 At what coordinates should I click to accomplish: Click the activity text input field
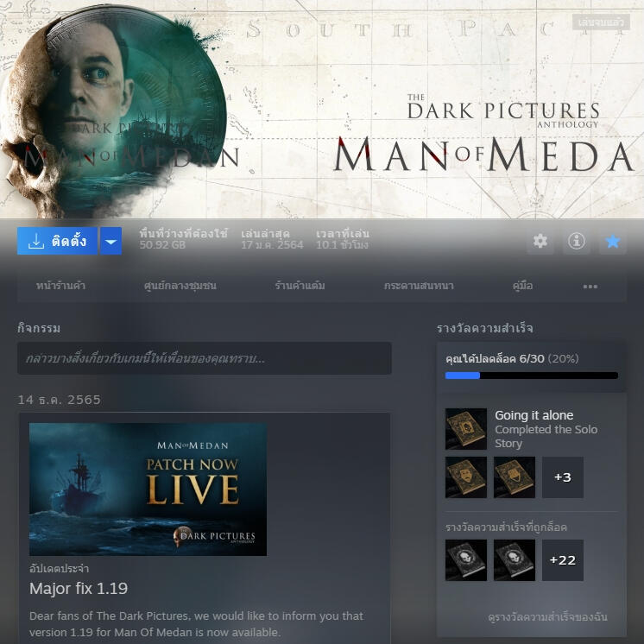click(205, 358)
